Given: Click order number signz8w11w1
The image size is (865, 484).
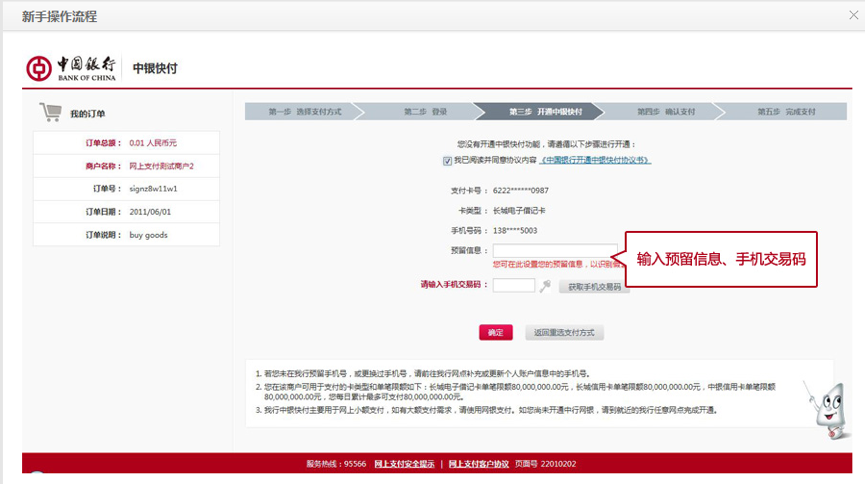Looking at the screenshot, I should (153, 189).
